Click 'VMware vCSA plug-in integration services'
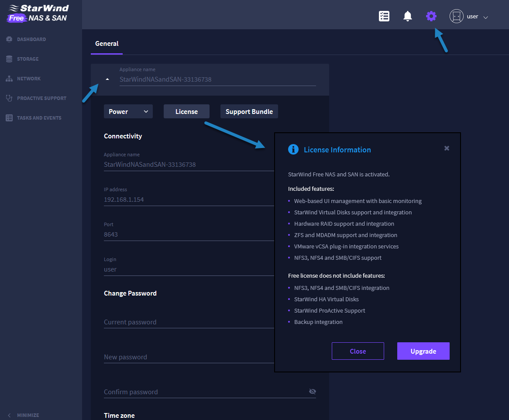Viewport: 509px width, 420px height. pyautogui.click(x=346, y=246)
